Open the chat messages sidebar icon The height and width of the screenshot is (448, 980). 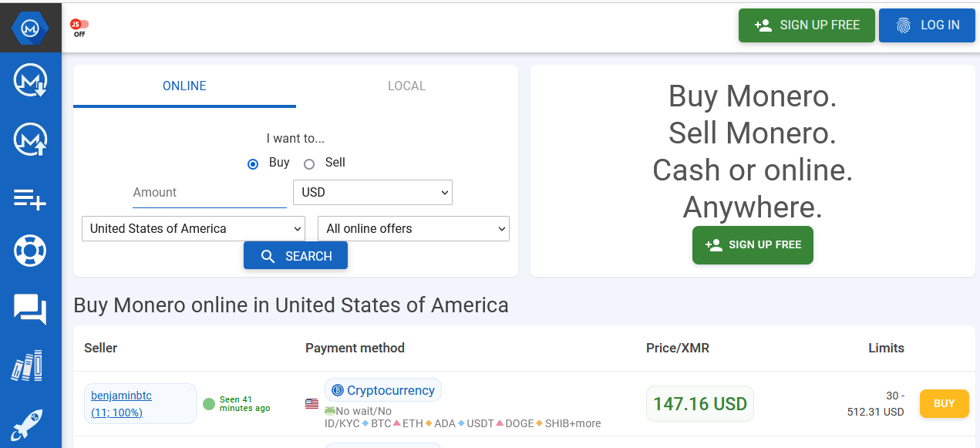(31, 309)
